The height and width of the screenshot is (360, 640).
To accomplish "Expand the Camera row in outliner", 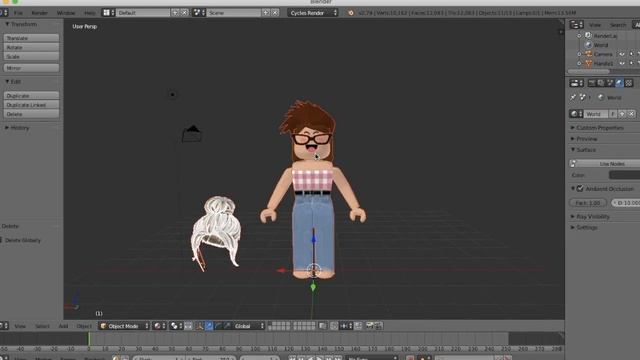I will tap(579, 54).
